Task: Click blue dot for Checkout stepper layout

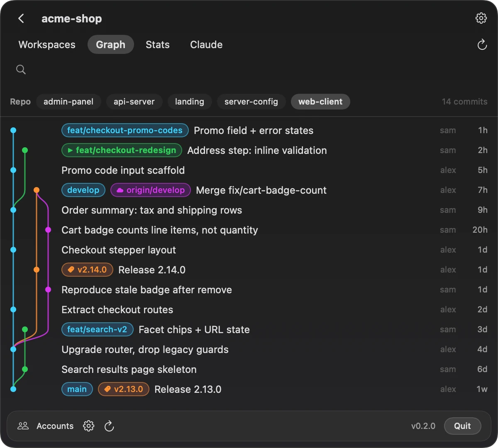Action: [x=13, y=250]
